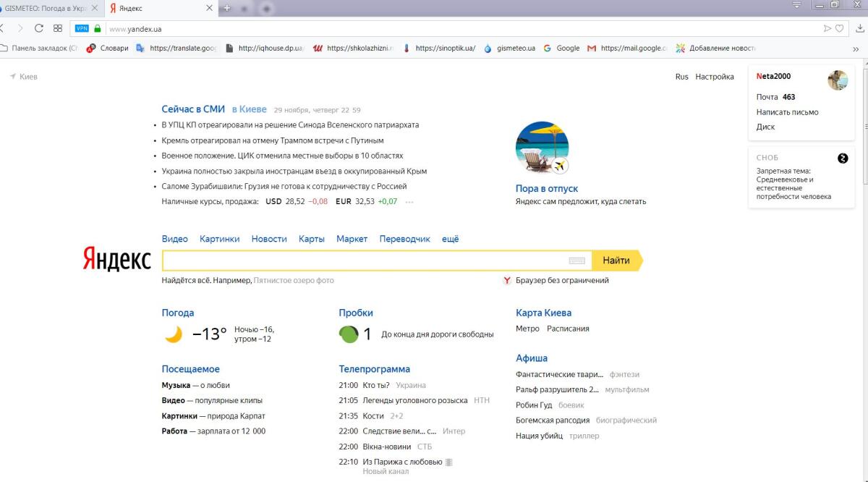The image size is (868, 482).
Task: Open the Пора в отпуск beach thumbnail
Action: pyautogui.click(x=542, y=148)
